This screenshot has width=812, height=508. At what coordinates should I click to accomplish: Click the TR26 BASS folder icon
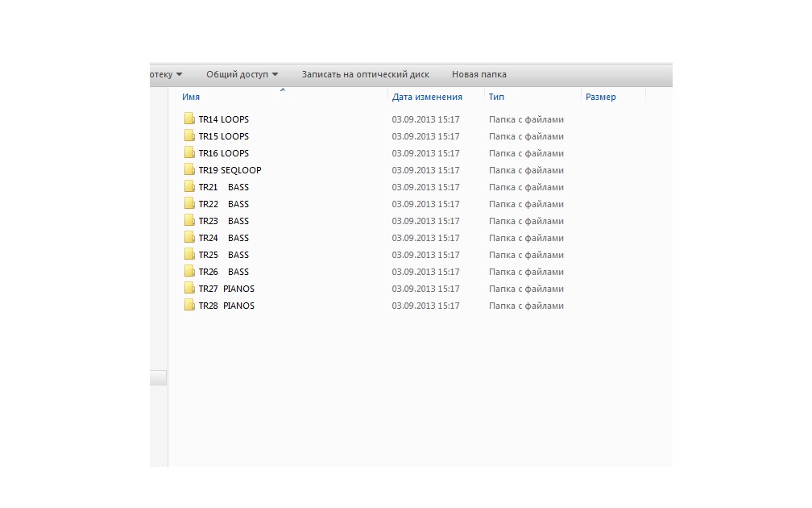pos(189,271)
